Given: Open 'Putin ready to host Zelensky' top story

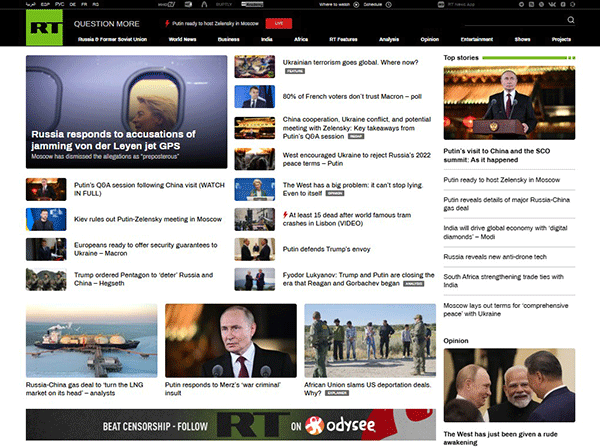Looking at the screenshot, I should coord(502,180).
